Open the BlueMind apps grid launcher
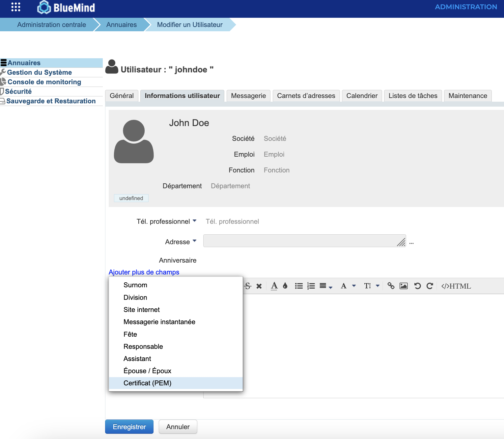The width and height of the screenshot is (504, 439). coord(15,7)
